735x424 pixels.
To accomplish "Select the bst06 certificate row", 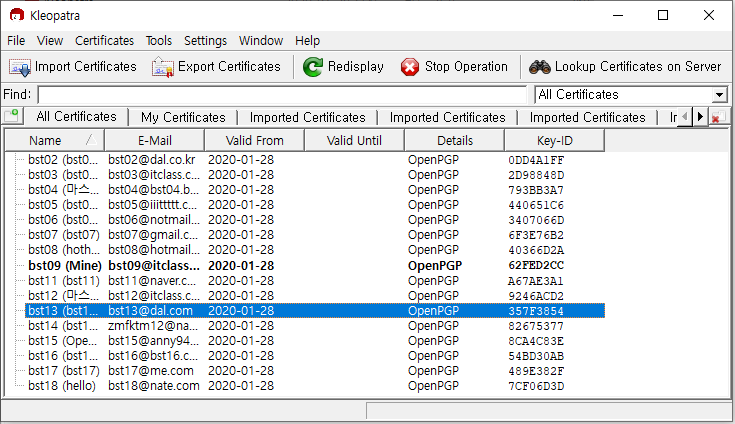I will pyautogui.click(x=315, y=220).
